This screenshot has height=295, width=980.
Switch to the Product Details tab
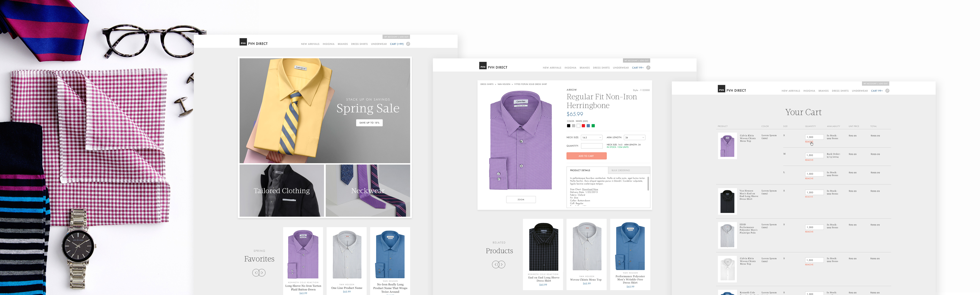click(587, 170)
